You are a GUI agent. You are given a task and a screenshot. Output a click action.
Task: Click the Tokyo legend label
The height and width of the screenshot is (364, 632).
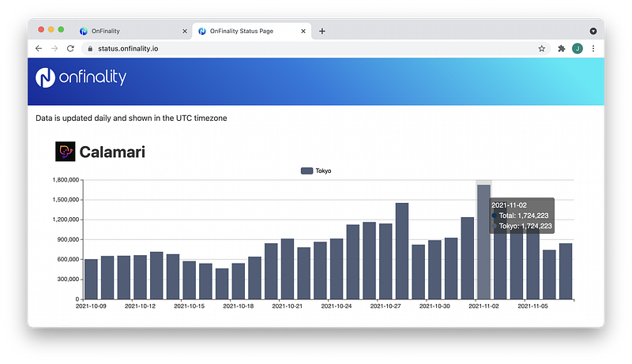pyautogui.click(x=323, y=171)
